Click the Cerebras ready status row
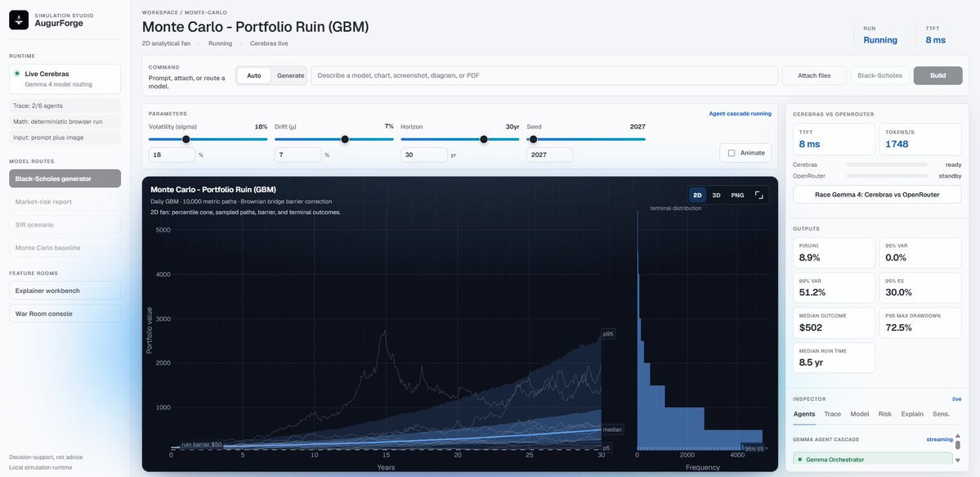The image size is (980, 477). pyautogui.click(x=877, y=164)
